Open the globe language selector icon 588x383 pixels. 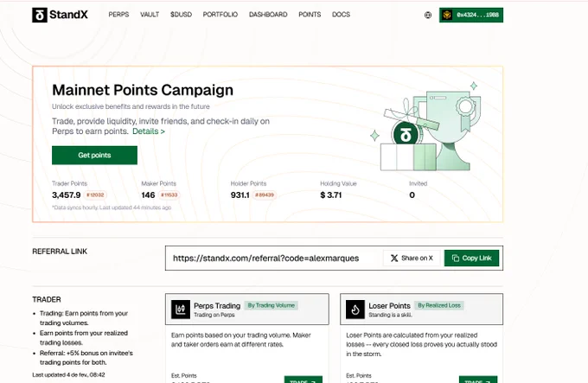[x=428, y=15]
